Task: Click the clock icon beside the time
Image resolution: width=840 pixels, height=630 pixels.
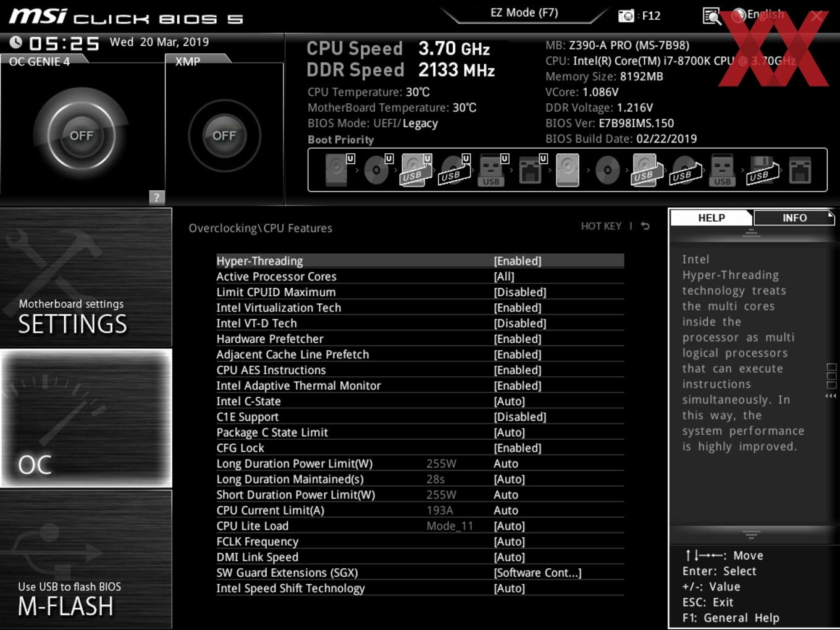Action: 16,42
